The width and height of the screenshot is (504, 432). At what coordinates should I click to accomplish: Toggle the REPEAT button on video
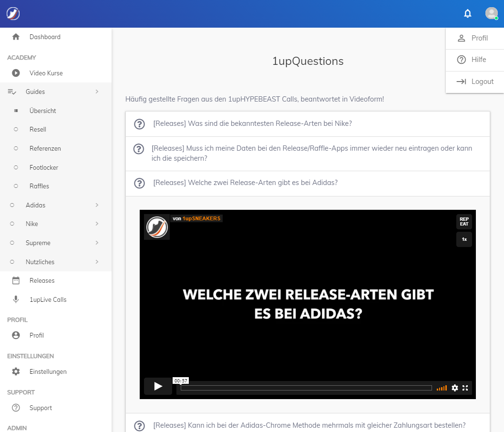464,222
